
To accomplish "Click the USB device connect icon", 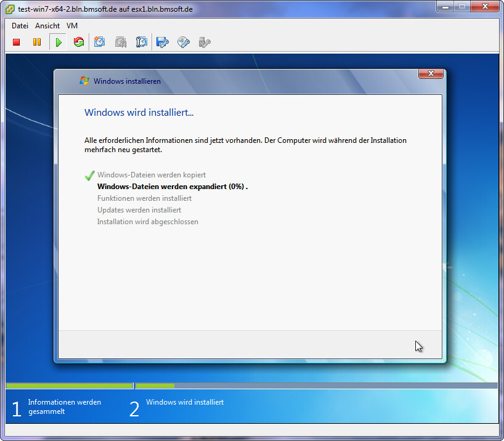I will coord(205,42).
